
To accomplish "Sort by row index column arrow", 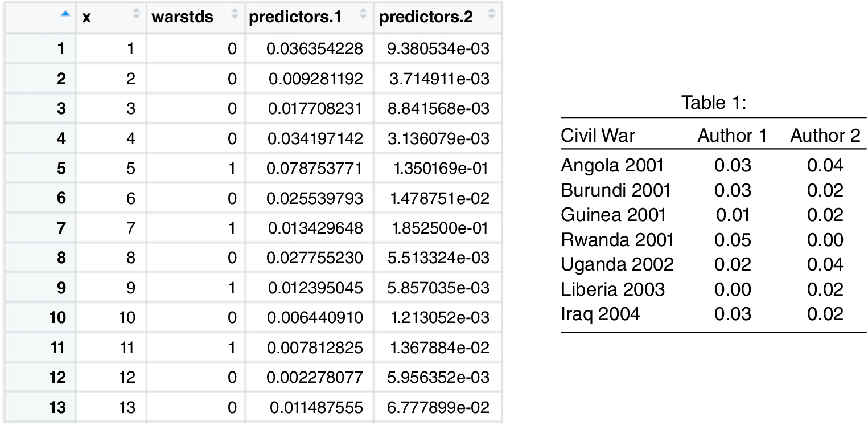I will pyautogui.click(x=66, y=17).
